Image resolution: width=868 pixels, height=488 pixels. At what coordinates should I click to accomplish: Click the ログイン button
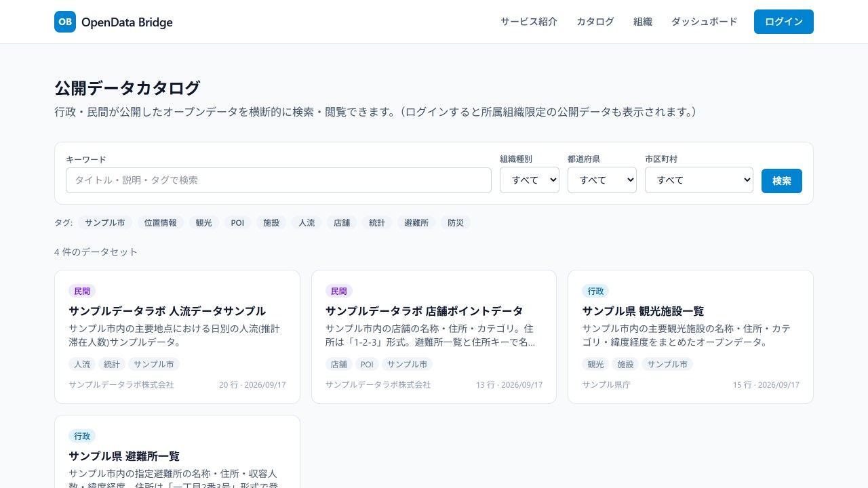click(x=784, y=22)
